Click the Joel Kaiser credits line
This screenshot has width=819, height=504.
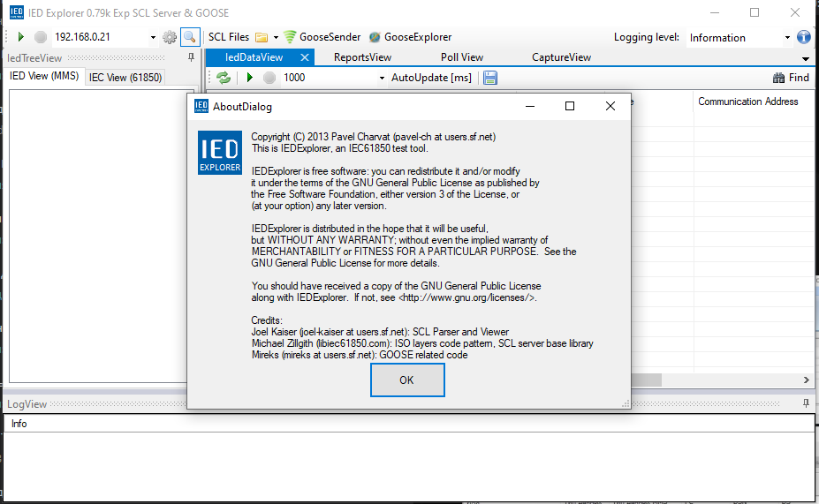pyautogui.click(x=380, y=332)
